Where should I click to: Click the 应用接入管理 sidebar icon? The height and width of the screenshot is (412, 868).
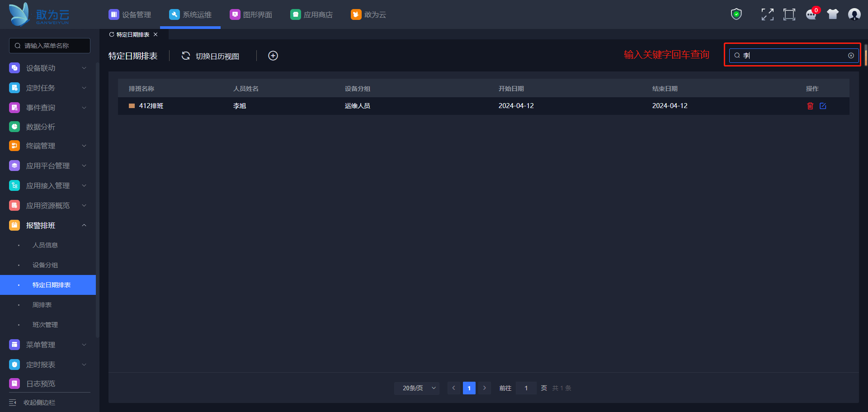14,185
